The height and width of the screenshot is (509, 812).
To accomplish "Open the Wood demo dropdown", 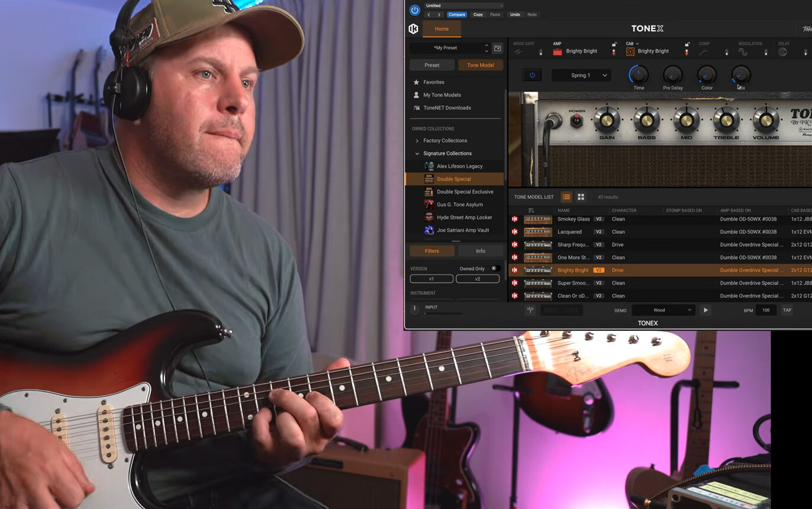I will point(662,310).
